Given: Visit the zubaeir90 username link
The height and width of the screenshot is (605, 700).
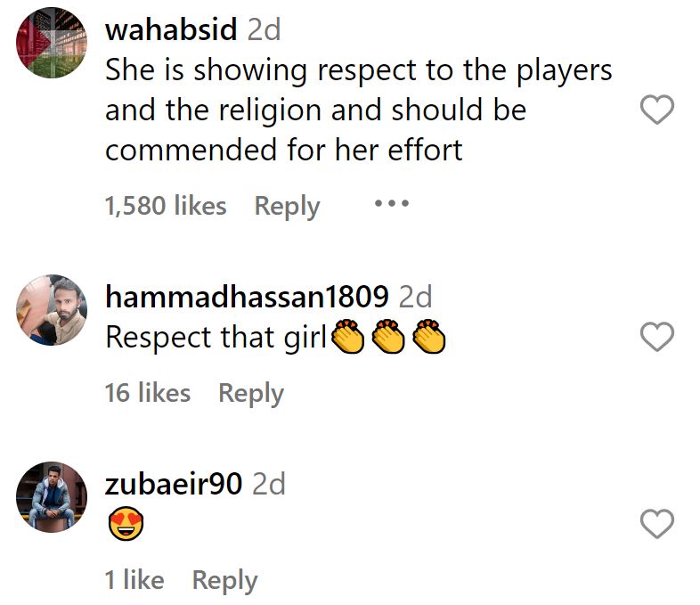Looking at the screenshot, I should (x=174, y=484).
